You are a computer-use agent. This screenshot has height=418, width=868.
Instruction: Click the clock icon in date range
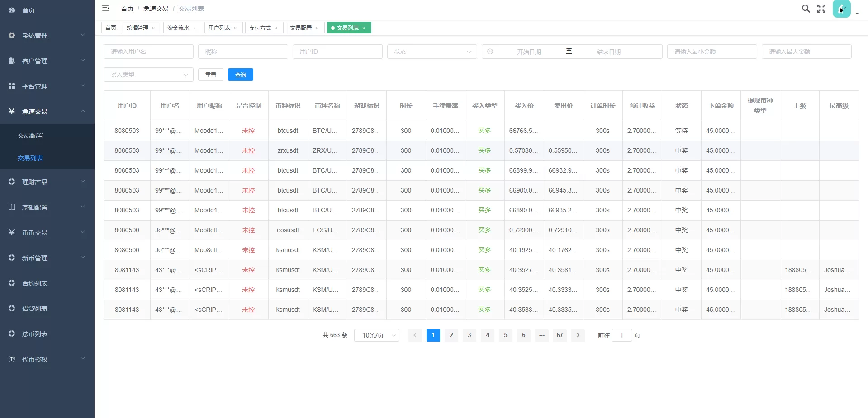click(x=490, y=52)
